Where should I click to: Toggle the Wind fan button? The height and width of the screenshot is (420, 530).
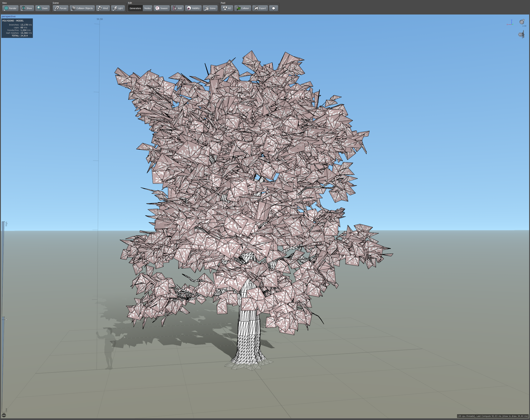pyautogui.click(x=103, y=8)
